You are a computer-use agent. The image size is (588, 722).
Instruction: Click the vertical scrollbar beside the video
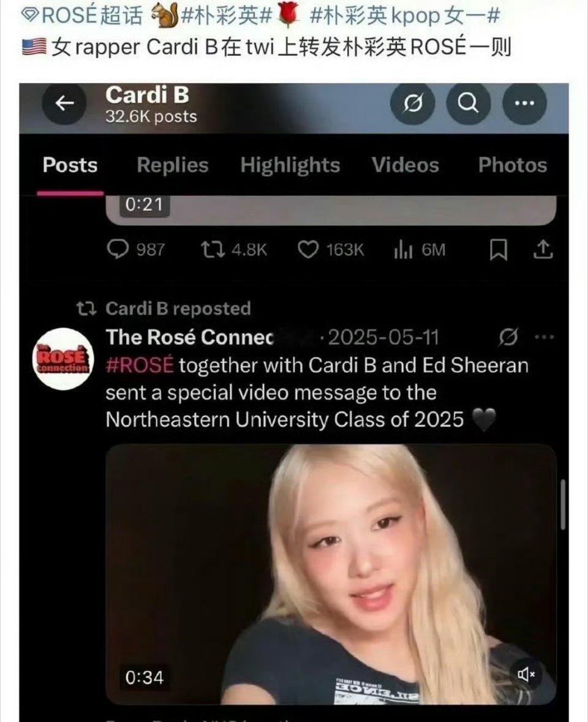563,504
